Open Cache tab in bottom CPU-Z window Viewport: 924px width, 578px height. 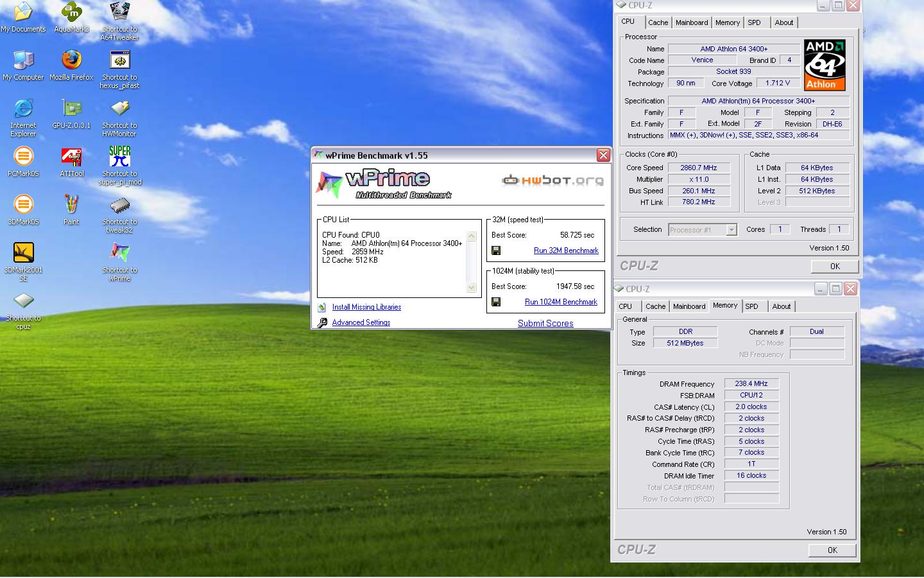click(x=655, y=306)
